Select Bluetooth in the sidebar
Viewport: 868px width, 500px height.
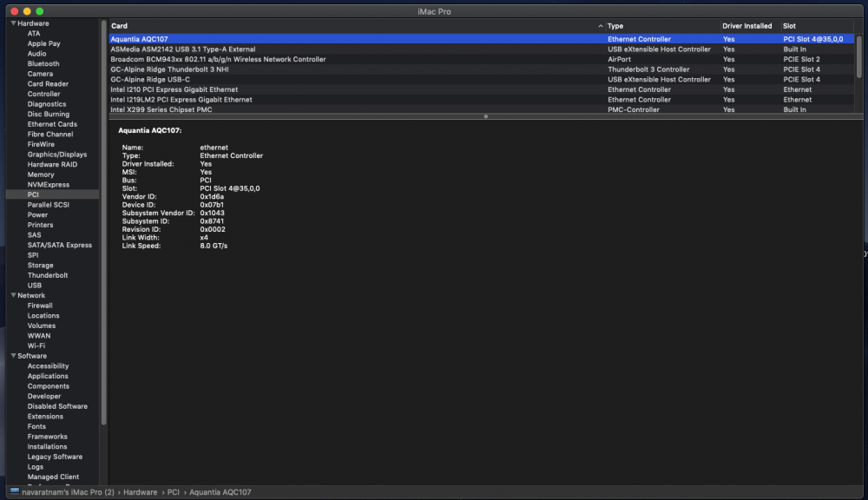click(43, 63)
